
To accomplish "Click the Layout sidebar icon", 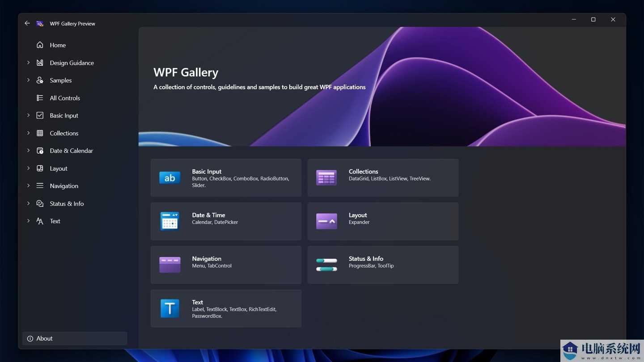I will (x=40, y=168).
